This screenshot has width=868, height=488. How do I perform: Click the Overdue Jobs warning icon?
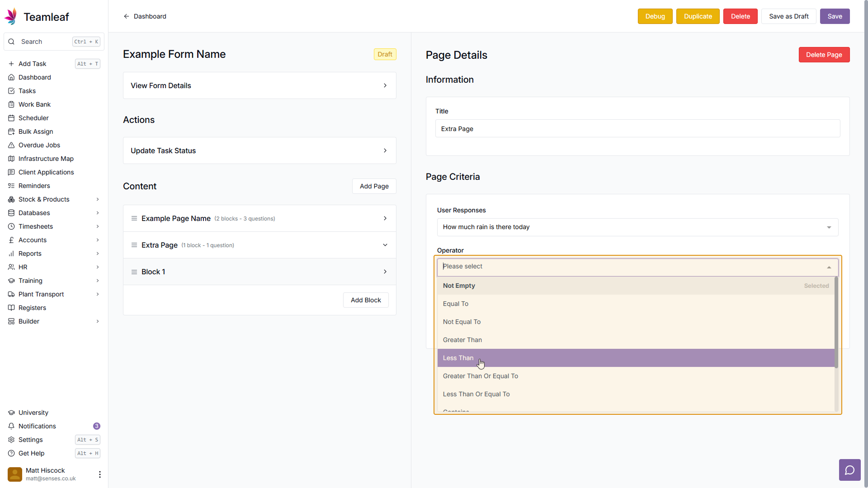click(11, 145)
